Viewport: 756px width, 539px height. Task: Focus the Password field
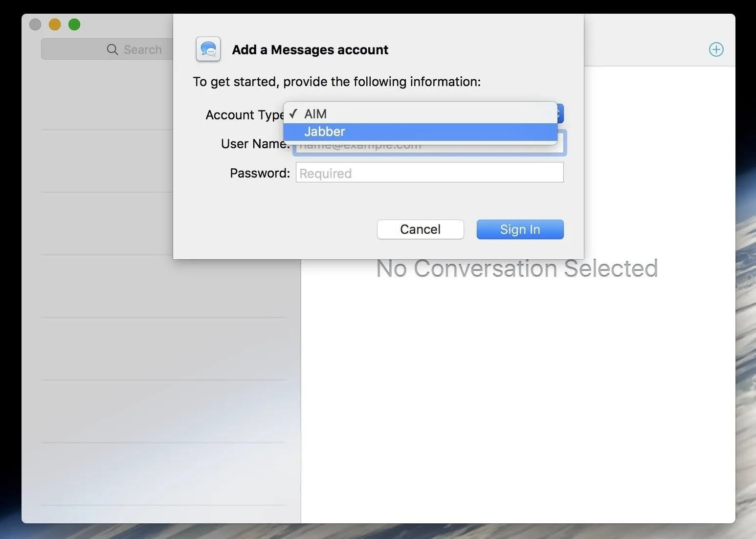429,173
